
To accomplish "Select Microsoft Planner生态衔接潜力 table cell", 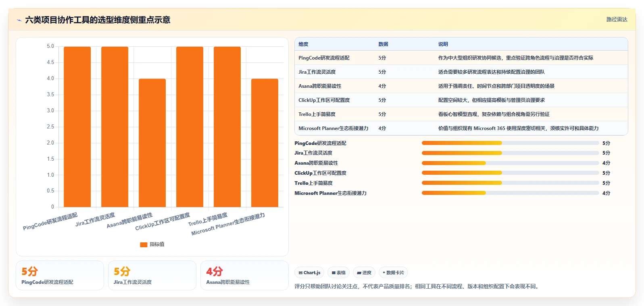I will click(333, 128).
